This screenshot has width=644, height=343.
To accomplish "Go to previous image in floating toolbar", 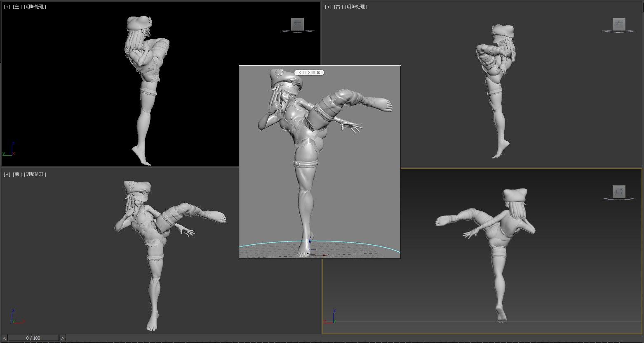I will pos(300,73).
